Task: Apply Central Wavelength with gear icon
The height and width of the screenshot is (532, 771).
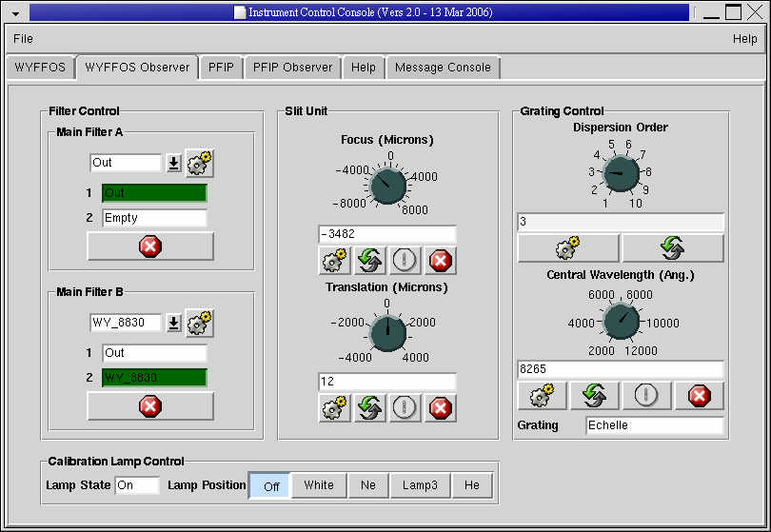Action: (542, 395)
